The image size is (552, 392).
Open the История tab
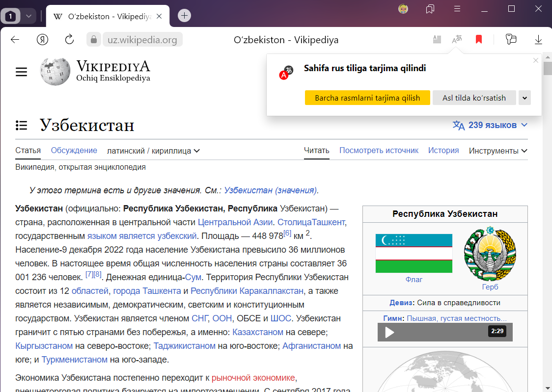click(x=443, y=151)
